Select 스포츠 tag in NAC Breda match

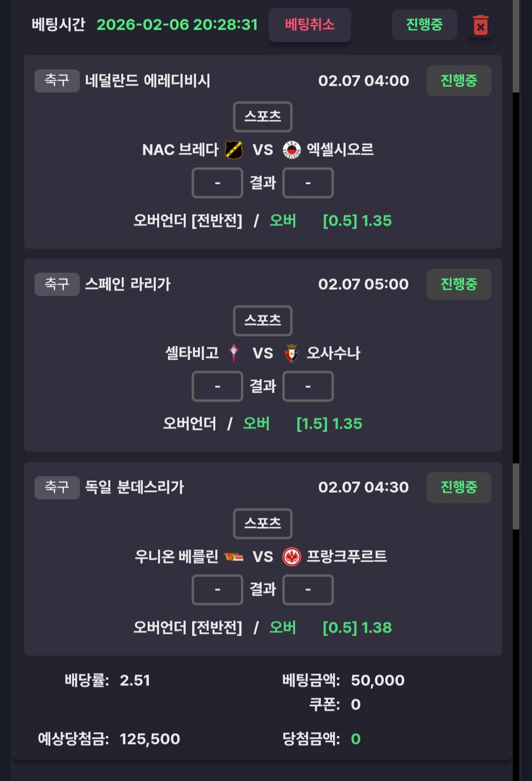coord(263,117)
